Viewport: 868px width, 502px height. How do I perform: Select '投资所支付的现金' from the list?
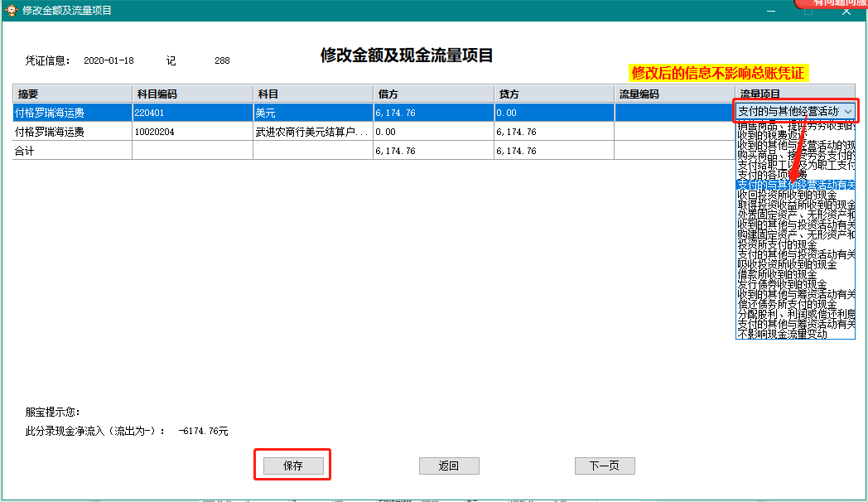tap(777, 244)
